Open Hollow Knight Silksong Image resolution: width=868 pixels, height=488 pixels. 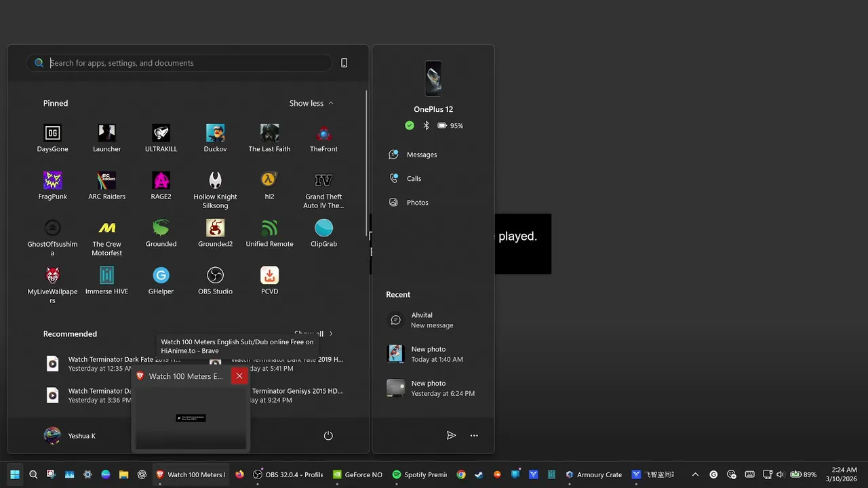click(x=215, y=190)
